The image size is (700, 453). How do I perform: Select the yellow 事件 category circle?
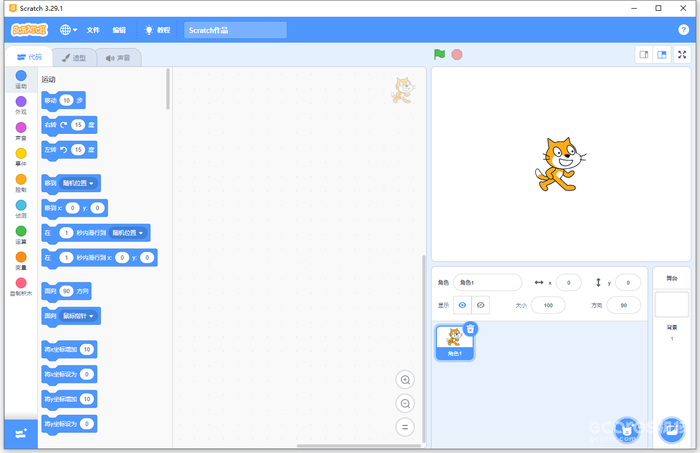coord(21,153)
